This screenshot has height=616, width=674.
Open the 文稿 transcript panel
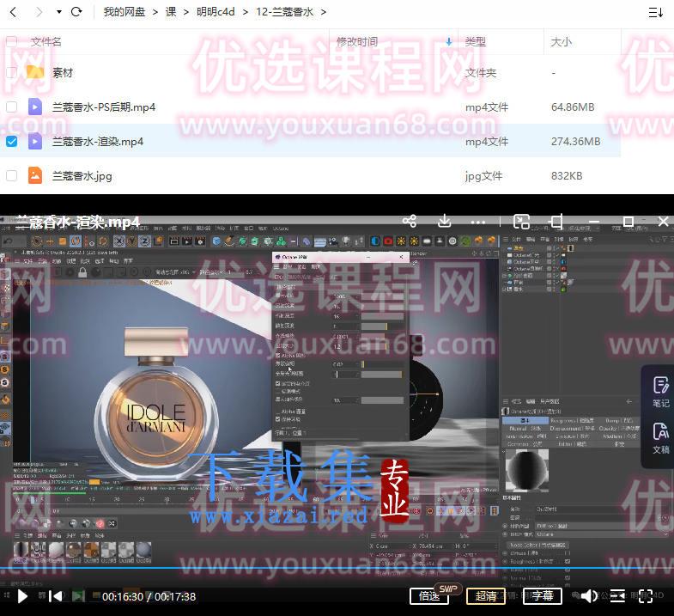click(660, 438)
